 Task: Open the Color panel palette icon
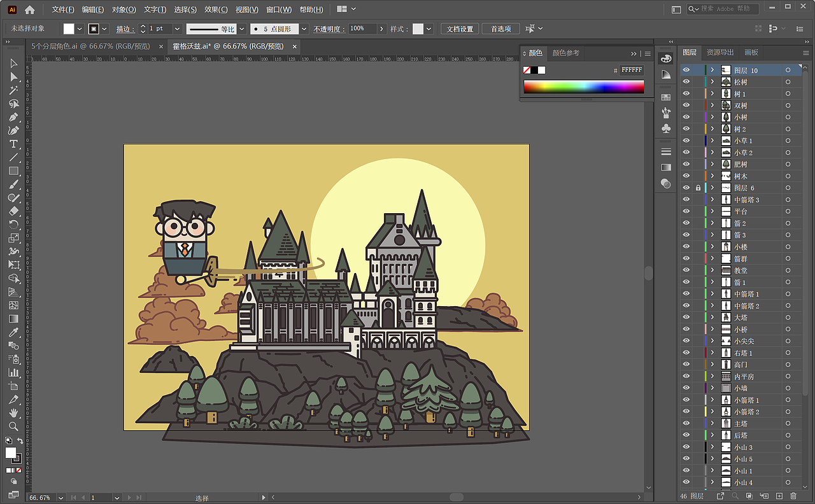(666, 59)
